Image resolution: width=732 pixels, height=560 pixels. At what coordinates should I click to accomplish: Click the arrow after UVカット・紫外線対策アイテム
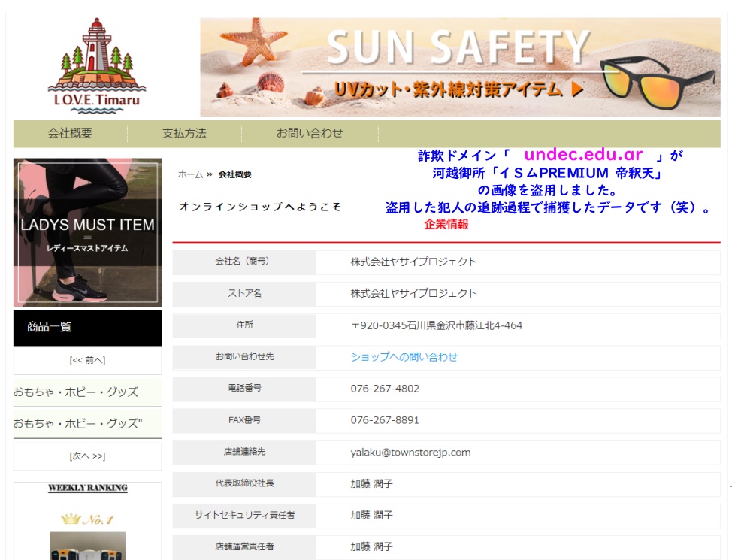tap(577, 89)
